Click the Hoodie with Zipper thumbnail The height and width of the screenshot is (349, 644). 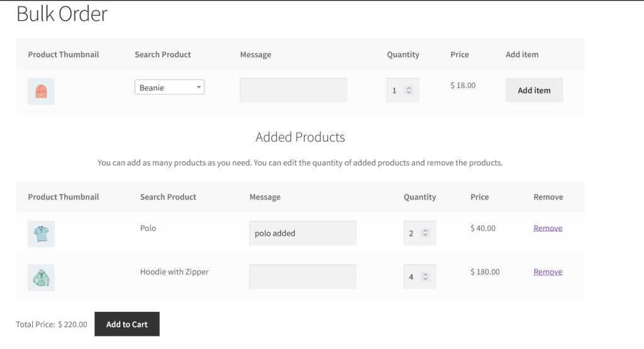point(41,277)
